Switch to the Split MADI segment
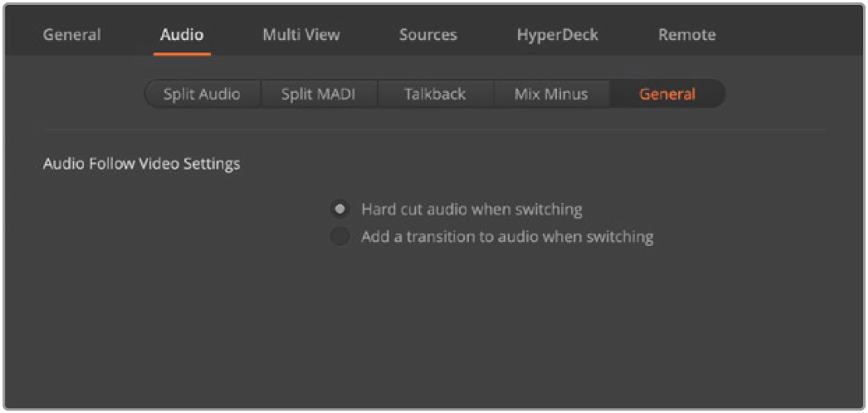This screenshot has width=868, height=413. 318,94
